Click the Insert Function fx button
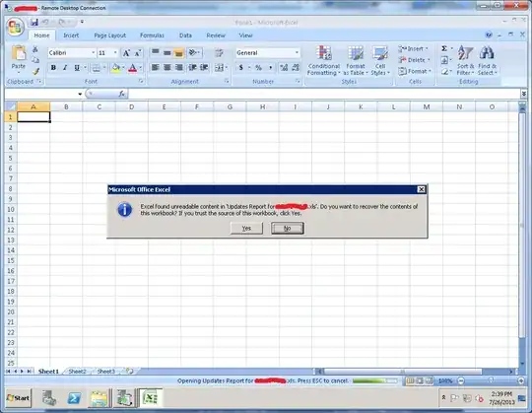This screenshot has height=413, width=532. tap(122, 94)
